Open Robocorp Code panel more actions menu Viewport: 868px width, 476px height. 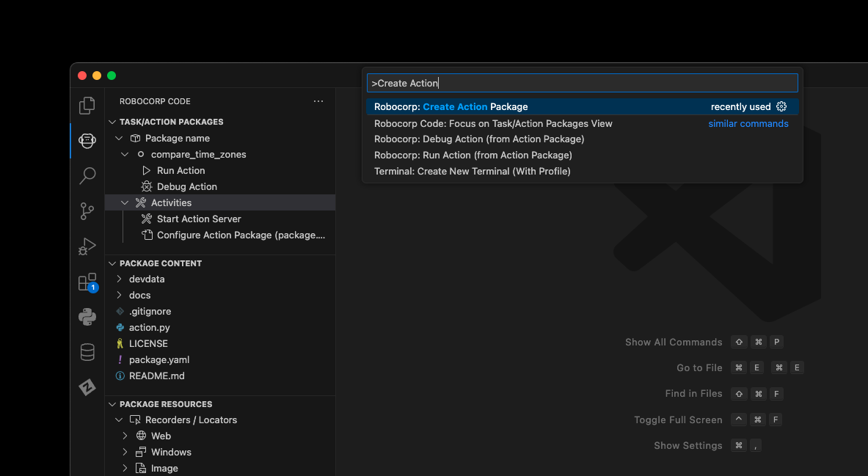[x=318, y=101]
